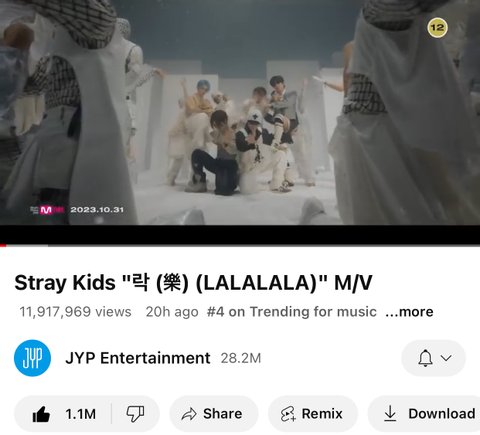The width and height of the screenshot is (480, 435).
Task: Tap the thumbs-up like icon
Action: pos(41,414)
